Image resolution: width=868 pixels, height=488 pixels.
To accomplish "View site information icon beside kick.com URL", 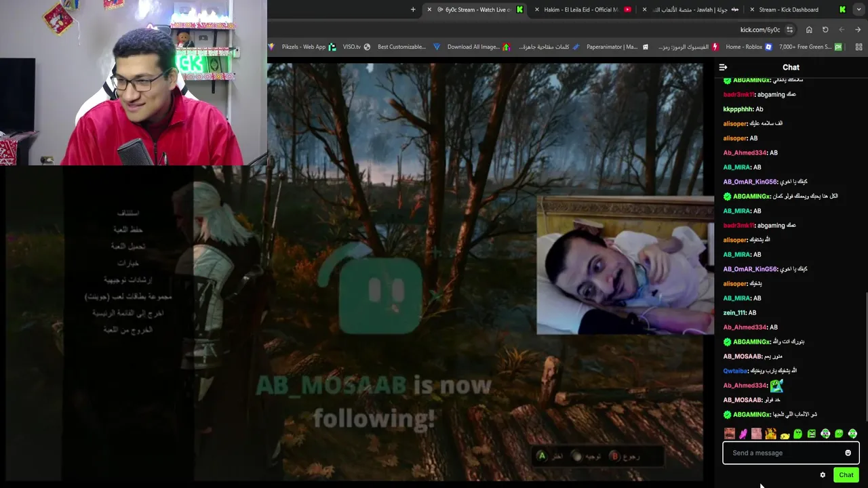I will click(789, 30).
